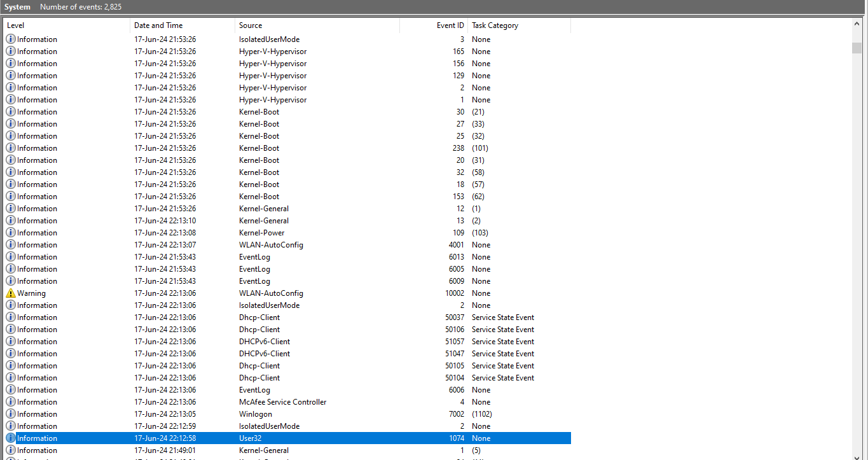Click the info icon on the IsolatedUserMode event 3 row
The image size is (868, 460).
(10, 39)
